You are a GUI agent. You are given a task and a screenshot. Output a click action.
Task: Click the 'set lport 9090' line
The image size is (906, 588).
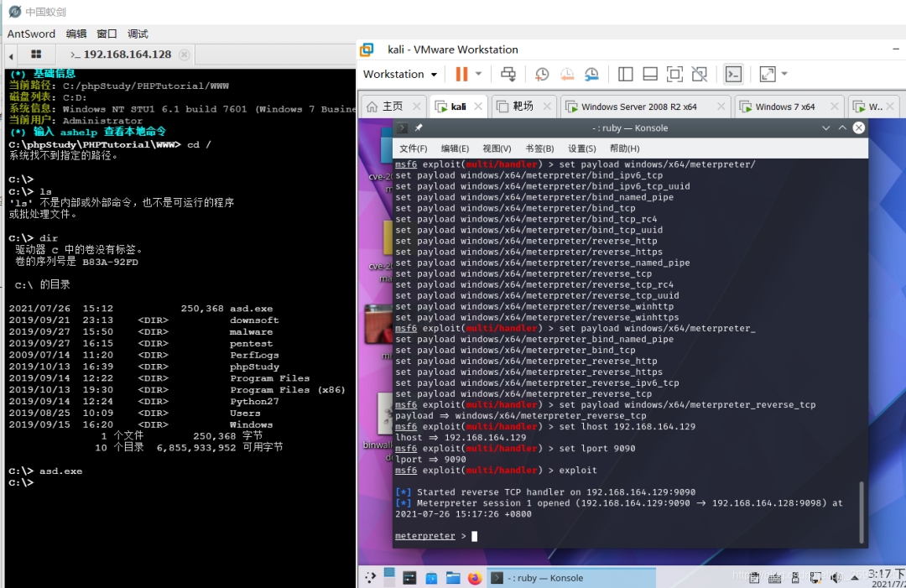pyautogui.click(x=597, y=448)
